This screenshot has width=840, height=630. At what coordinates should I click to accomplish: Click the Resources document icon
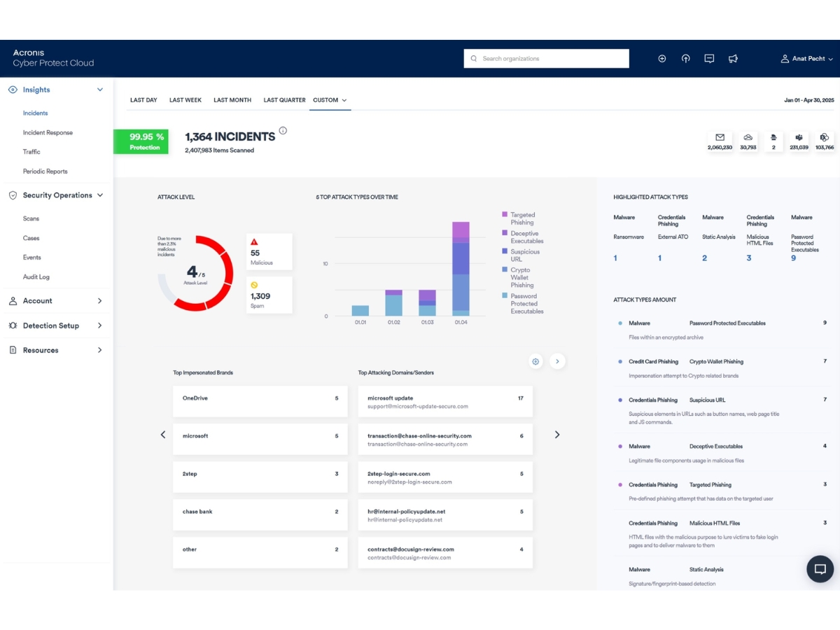[13, 350]
